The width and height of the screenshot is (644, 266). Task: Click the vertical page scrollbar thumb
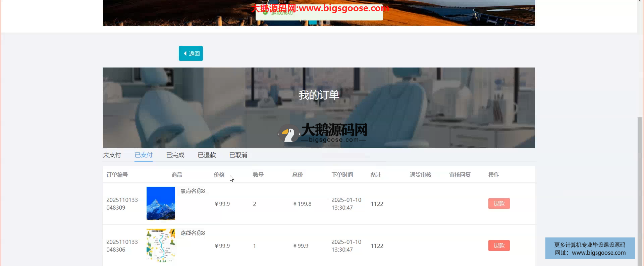[640, 188]
